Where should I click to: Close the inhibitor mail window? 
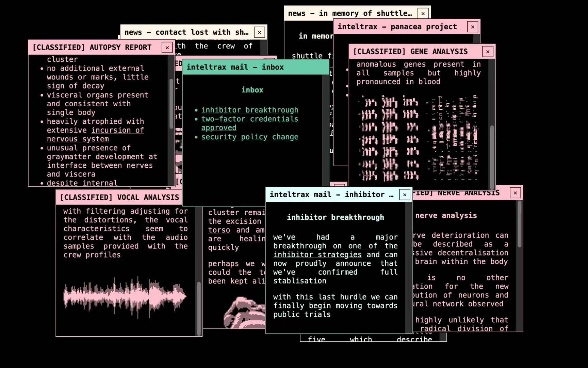click(405, 195)
